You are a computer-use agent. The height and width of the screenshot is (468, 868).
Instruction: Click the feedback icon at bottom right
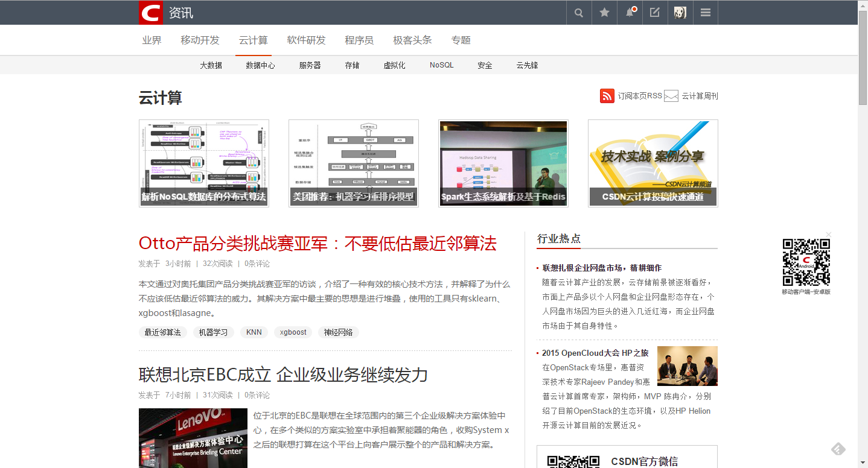tap(838, 449)
